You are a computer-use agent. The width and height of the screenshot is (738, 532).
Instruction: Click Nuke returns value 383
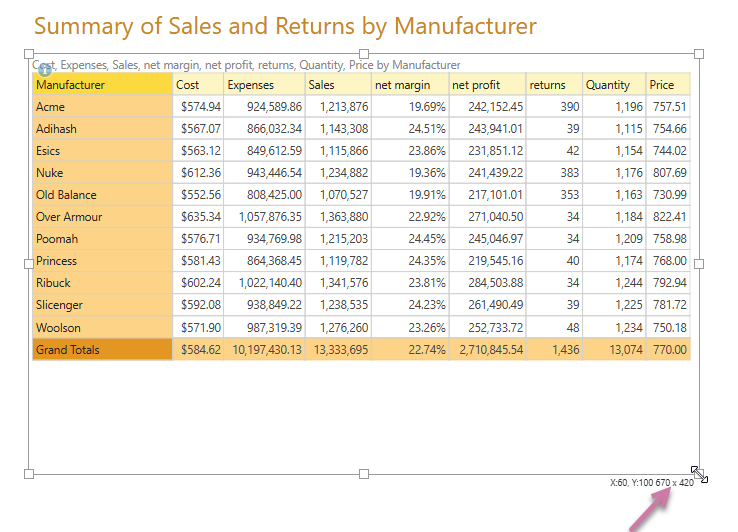[570, 173]
